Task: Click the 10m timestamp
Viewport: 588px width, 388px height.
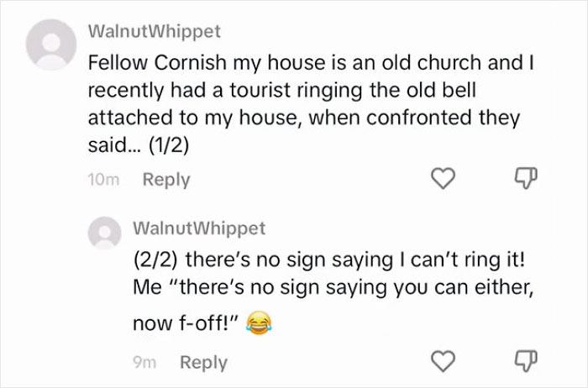Action: pyautogui.click(x=105, y=180)
